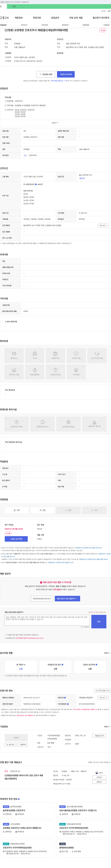Click the 직원대출제도 icon
Image resolution: width=111 pixels, height=868 pixels.
[35, 372]
